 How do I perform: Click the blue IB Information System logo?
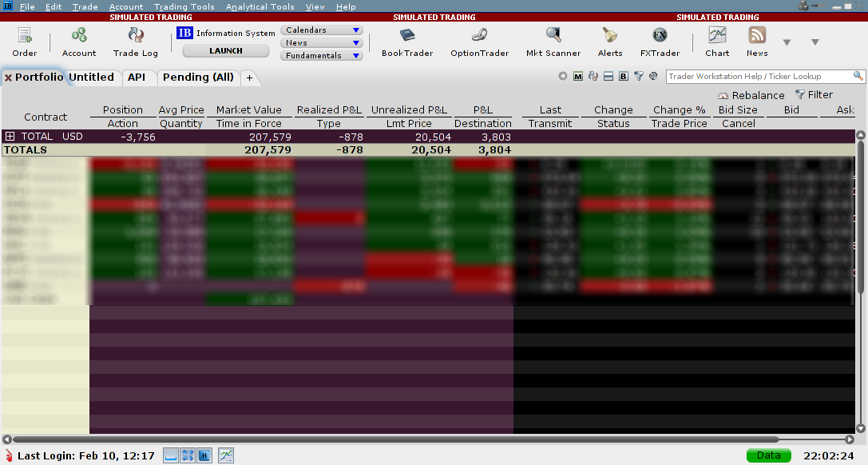[184, 33]
